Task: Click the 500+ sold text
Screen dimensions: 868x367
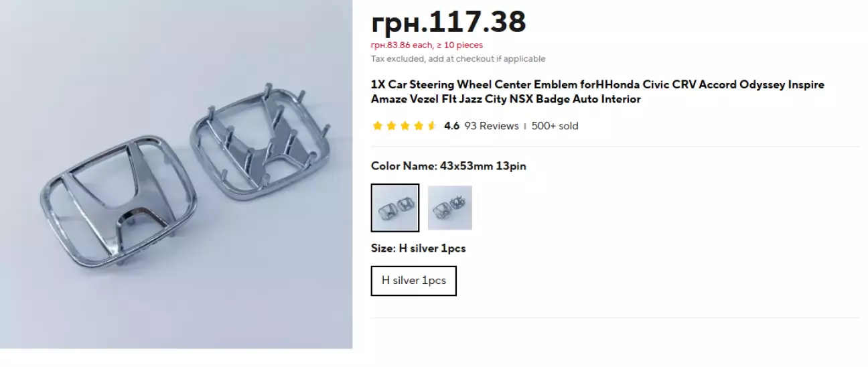Action: (555, 126)
